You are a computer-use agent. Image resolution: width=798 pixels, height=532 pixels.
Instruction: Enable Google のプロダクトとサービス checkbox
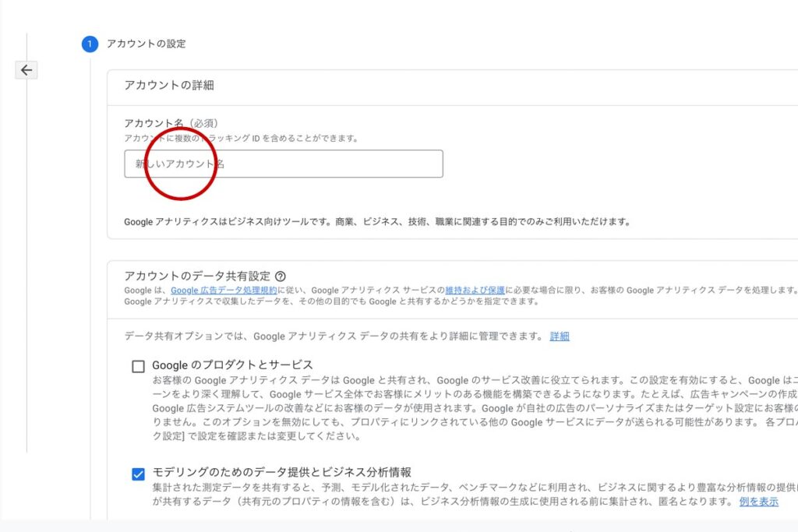pyautogui.click(x=138, y=366)
